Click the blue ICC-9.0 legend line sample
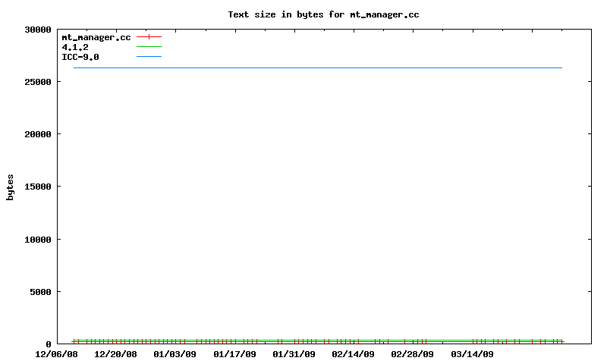Viewport: 607px width, 364px height. [x=149, y=57]
